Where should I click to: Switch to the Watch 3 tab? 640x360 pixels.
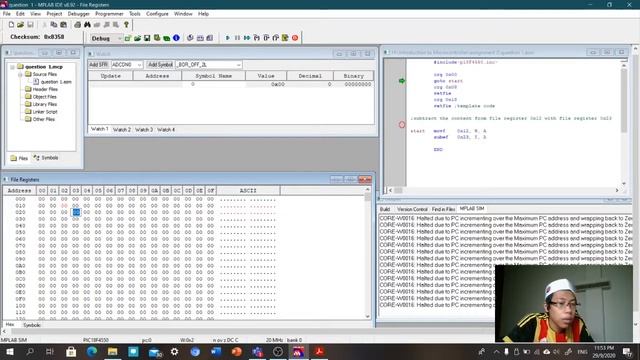[x=144, y=129]
